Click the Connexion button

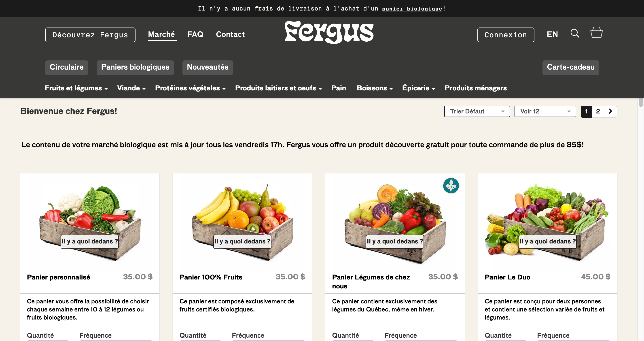[506, 35]
